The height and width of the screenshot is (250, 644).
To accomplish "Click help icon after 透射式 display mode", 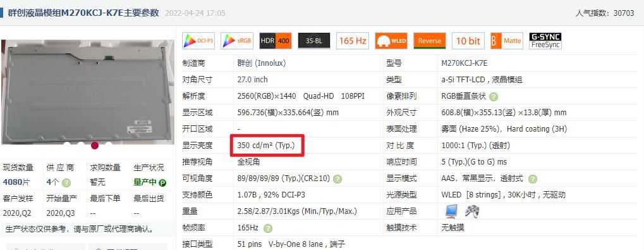I will [532, 179].
